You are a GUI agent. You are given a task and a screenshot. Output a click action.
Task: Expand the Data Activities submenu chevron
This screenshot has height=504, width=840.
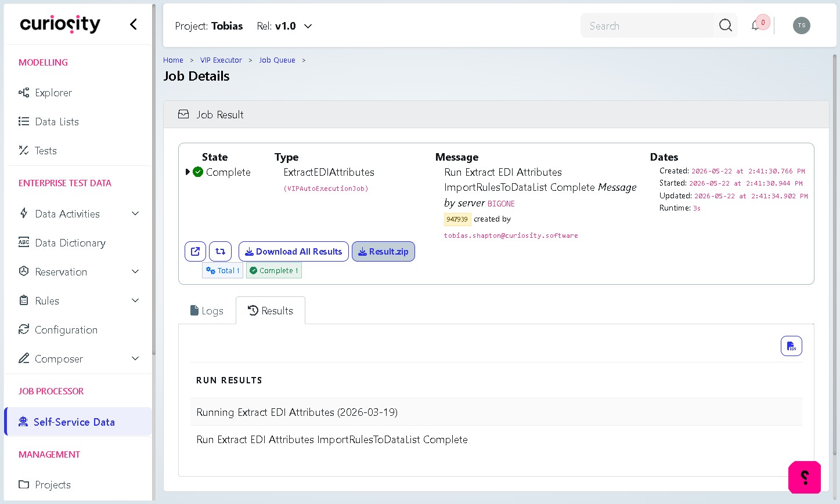coord(135,213)
